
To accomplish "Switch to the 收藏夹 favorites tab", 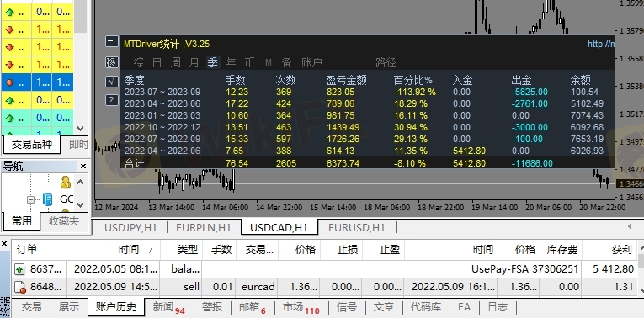I will 64,221.
